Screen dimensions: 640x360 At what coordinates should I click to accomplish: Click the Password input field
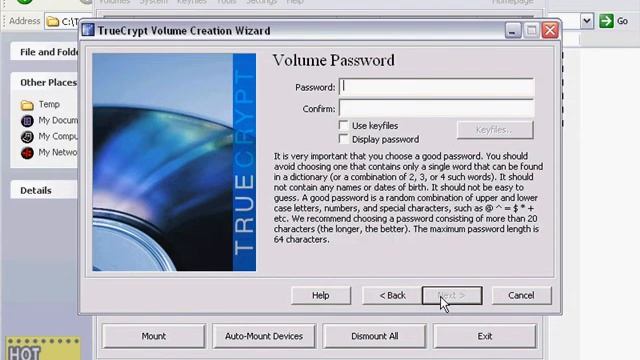pos(436,87)
